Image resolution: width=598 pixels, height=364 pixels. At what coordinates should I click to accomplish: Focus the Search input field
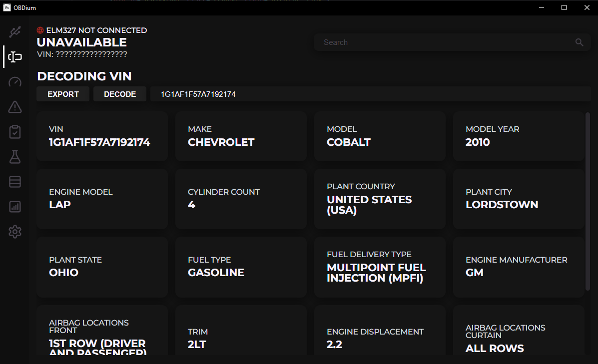452,42
